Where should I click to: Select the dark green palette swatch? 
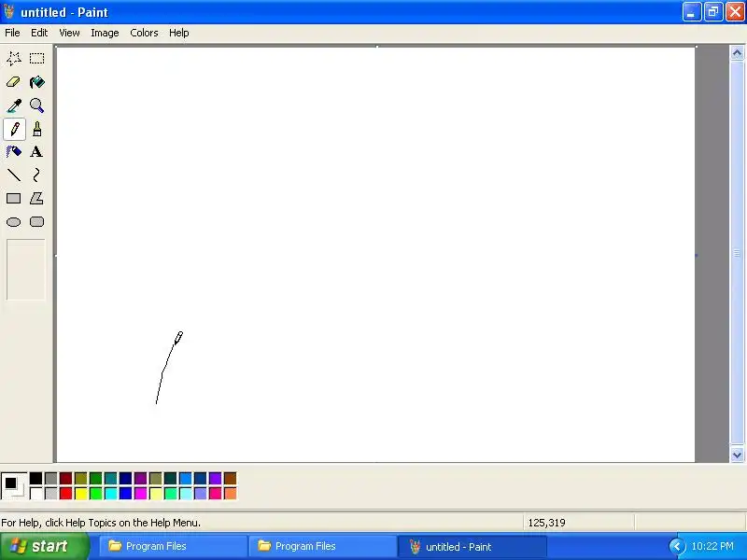click(x=96, y=478)
